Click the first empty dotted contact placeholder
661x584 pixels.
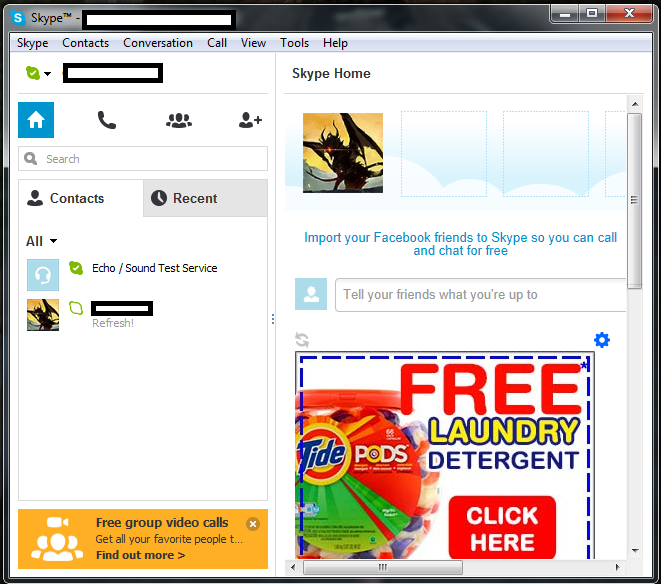pyautogui.click(x=443, y=154)
